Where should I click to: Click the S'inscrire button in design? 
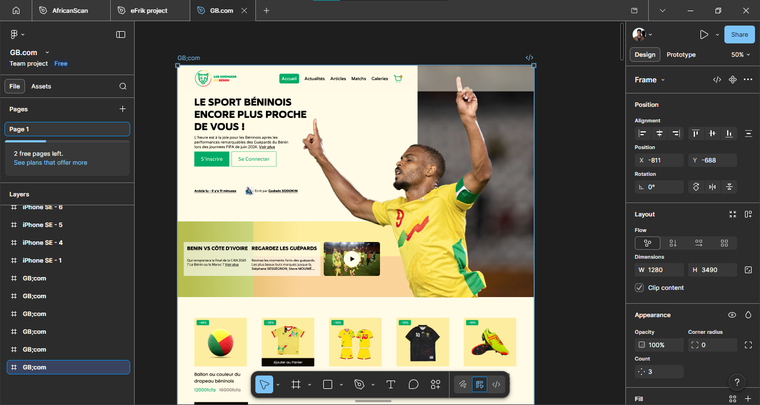[212, 159]
